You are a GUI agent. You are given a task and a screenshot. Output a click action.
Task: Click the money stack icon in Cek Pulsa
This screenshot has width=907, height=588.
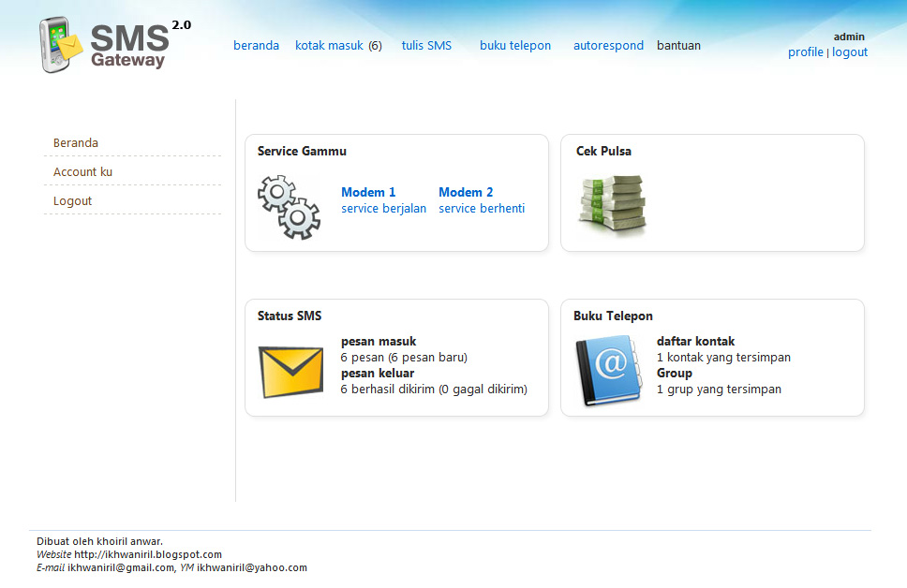click(x=612, y=205)
